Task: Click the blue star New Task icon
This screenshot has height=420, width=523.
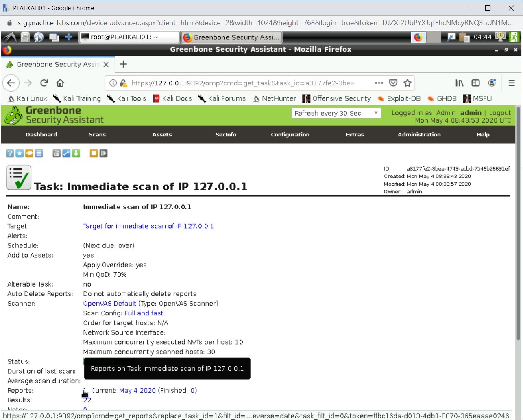Action: tap(20, 153)
